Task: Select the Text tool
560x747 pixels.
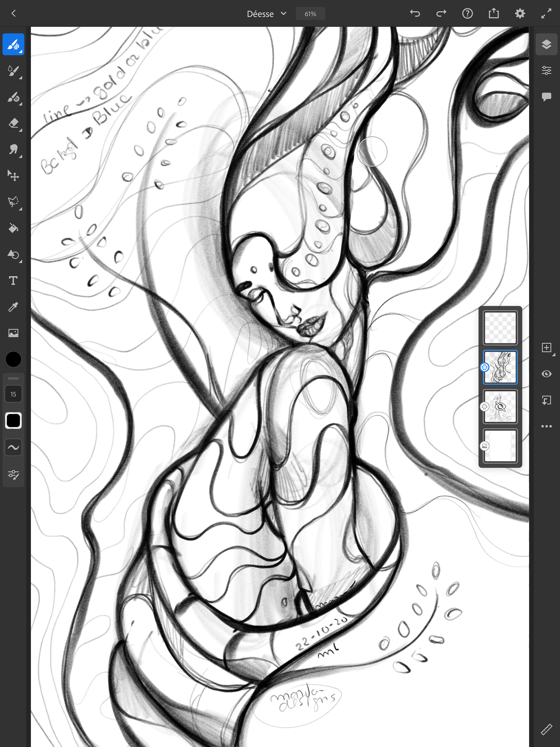Action: [13, 281]
